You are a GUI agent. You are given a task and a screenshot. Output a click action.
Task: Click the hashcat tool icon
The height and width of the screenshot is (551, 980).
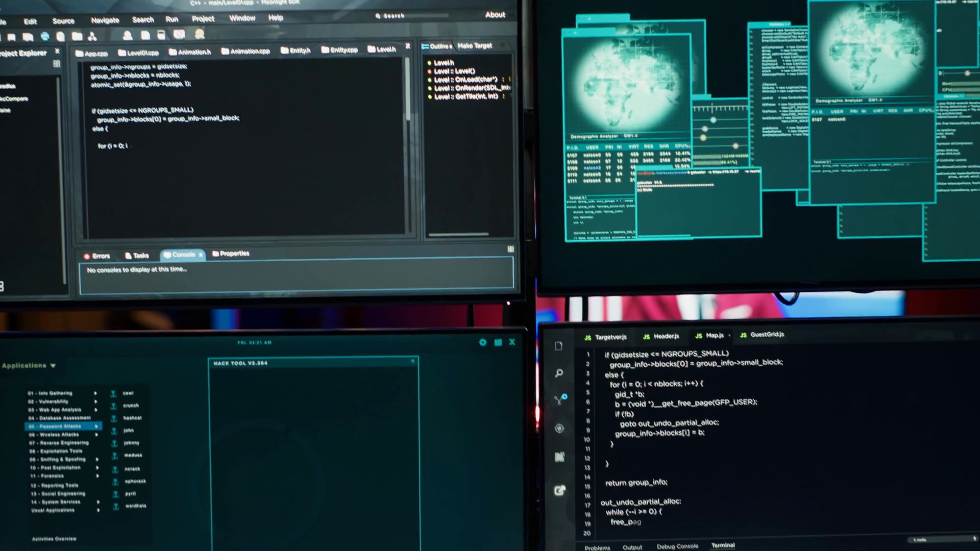(x=114, y=418)
